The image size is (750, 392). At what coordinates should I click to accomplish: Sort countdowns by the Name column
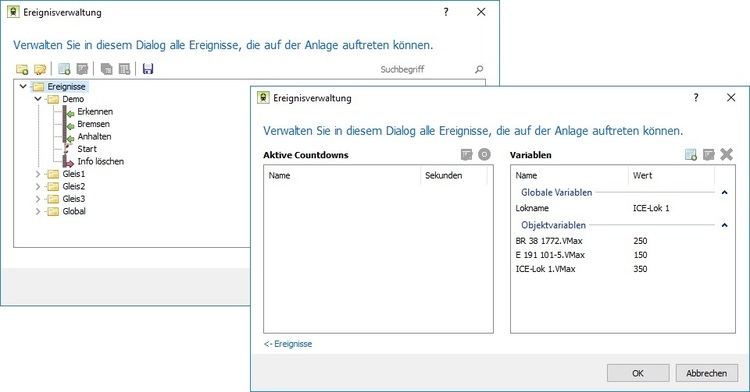pos(342,175)
